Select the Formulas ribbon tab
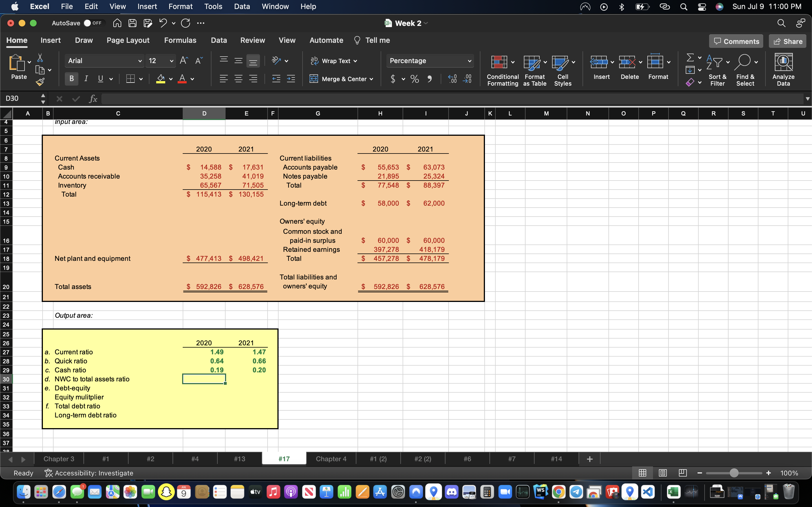Screen dimensions: 812x507 (180, 40)
